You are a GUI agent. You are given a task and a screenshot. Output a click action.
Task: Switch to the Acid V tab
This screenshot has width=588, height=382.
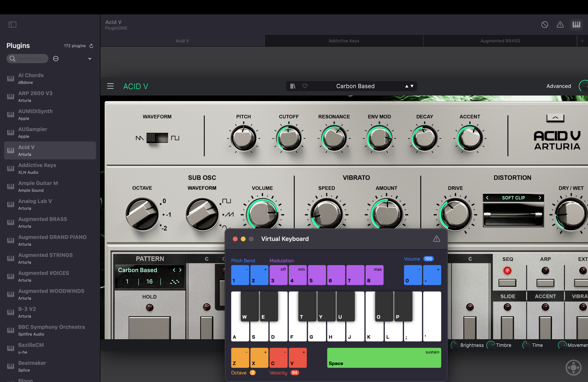pyautogui.click(x=182, y=41)
